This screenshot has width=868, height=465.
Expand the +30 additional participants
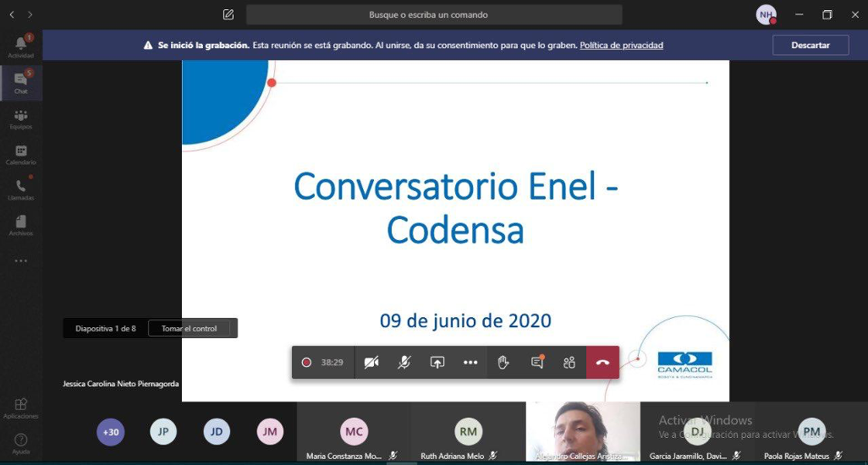coord(111,432)
